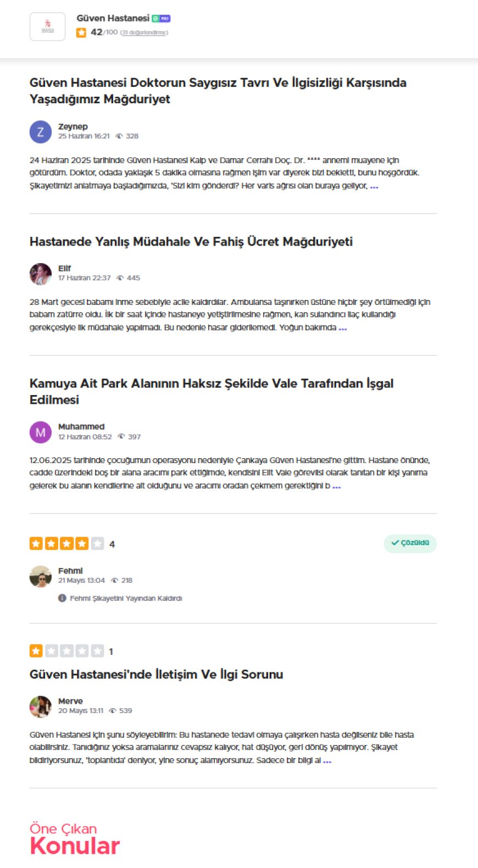Expand Elif's complaint via the ellipsis link
The image size is (478, 868).
343,328
